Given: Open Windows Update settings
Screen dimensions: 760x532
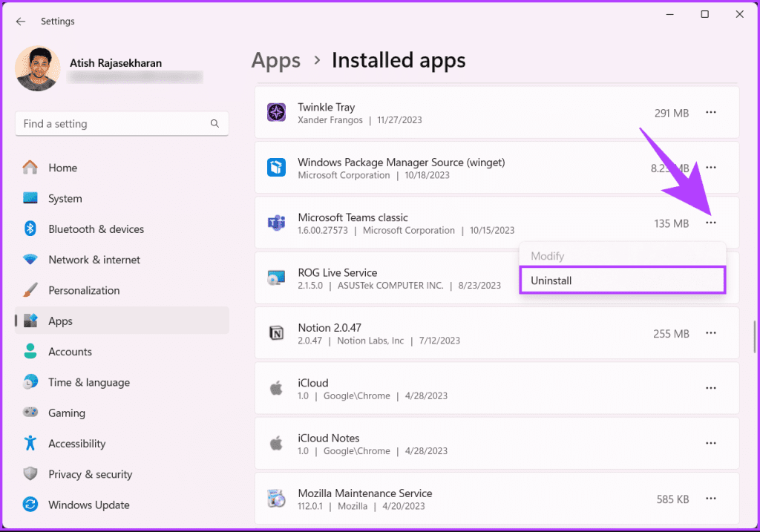Looking at the screenshot, I should click(x=88, y=505).
